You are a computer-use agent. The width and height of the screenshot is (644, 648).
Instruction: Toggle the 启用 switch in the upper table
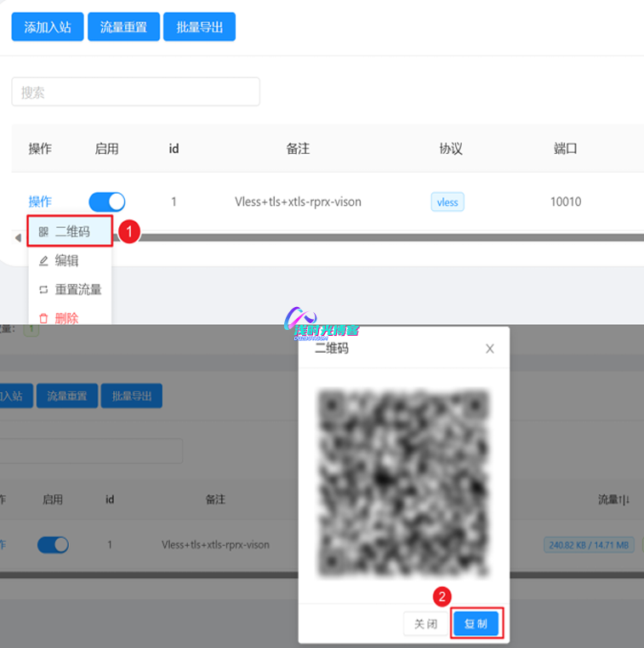click(x=107, y=202)
